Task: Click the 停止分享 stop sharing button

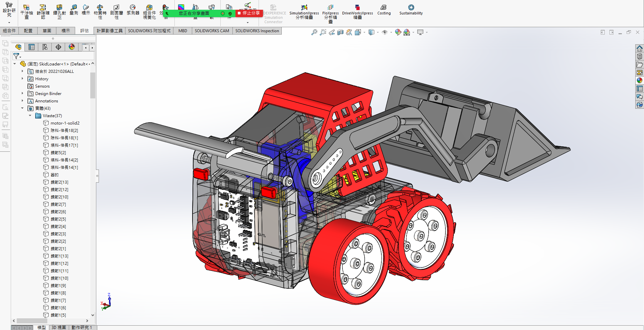Action: pyautogui.click(x=249, y=13)
